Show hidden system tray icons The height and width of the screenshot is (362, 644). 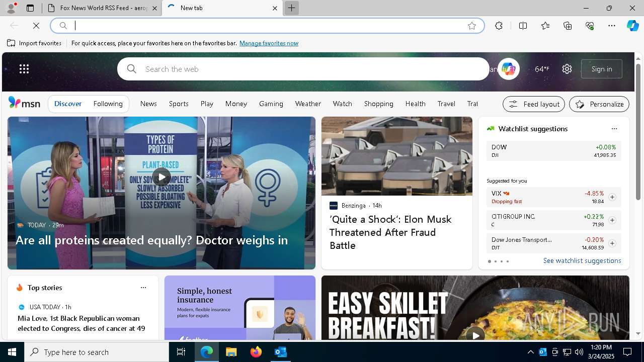coord(530,352)
